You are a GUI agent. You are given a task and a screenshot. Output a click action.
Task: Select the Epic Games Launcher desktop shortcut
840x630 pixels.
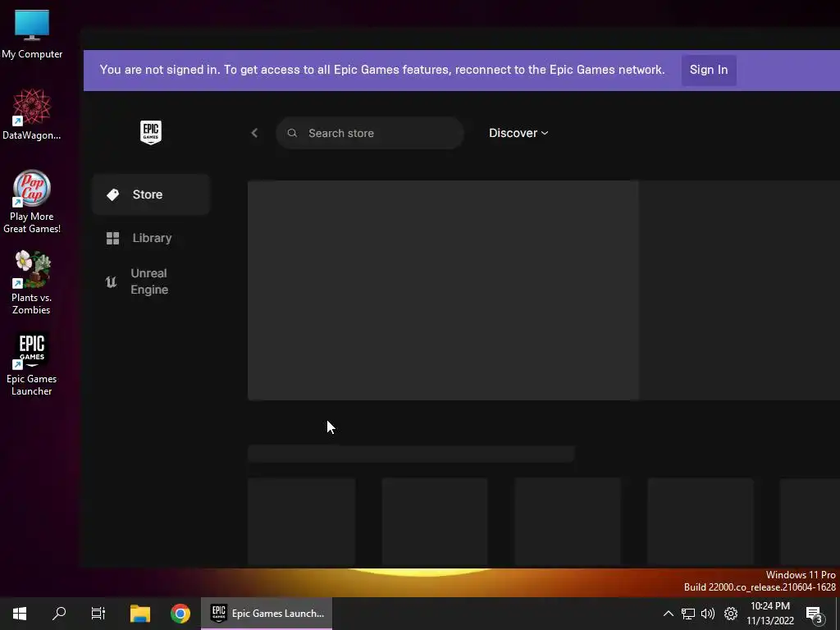(32, 364)
